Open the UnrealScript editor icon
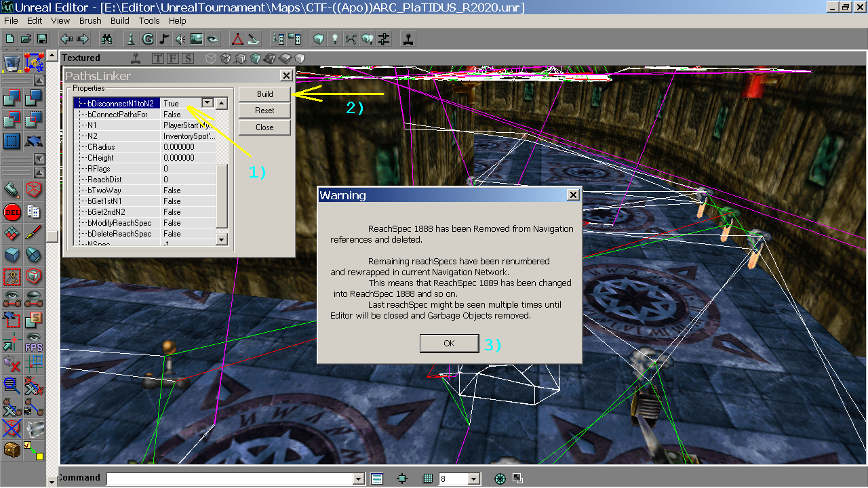868x488 pixels. coord(253,39)
